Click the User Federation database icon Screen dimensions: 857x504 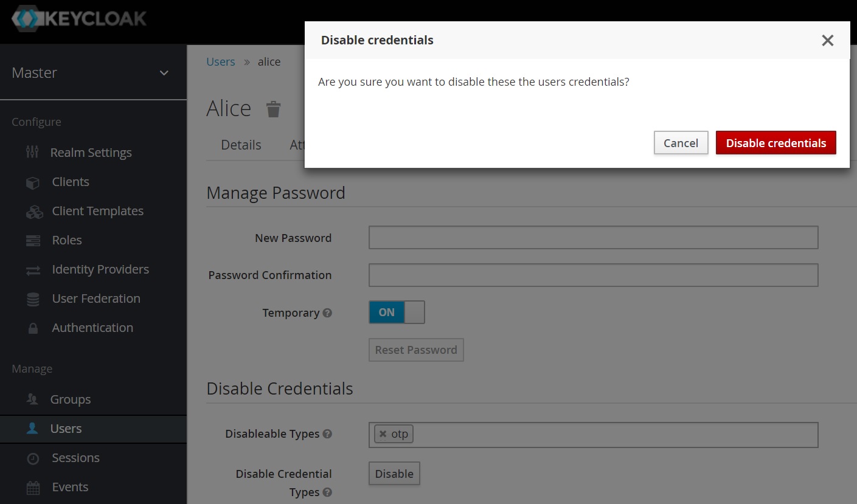pyautogui.click(x=33, y=299)
